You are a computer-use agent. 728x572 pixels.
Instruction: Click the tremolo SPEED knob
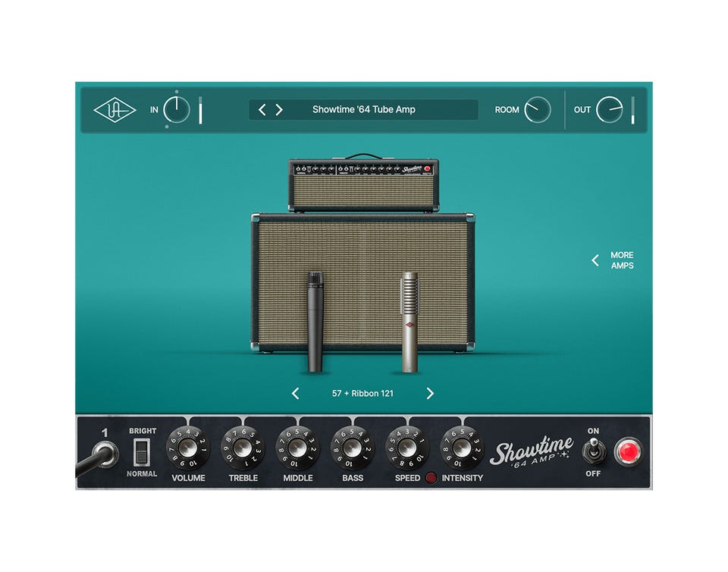coord(407,448)
